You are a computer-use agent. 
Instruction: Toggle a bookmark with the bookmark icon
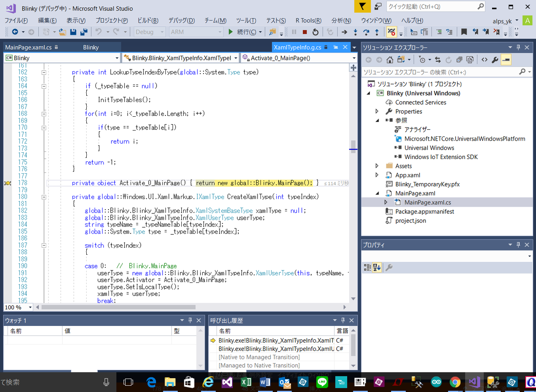(464, 32)
